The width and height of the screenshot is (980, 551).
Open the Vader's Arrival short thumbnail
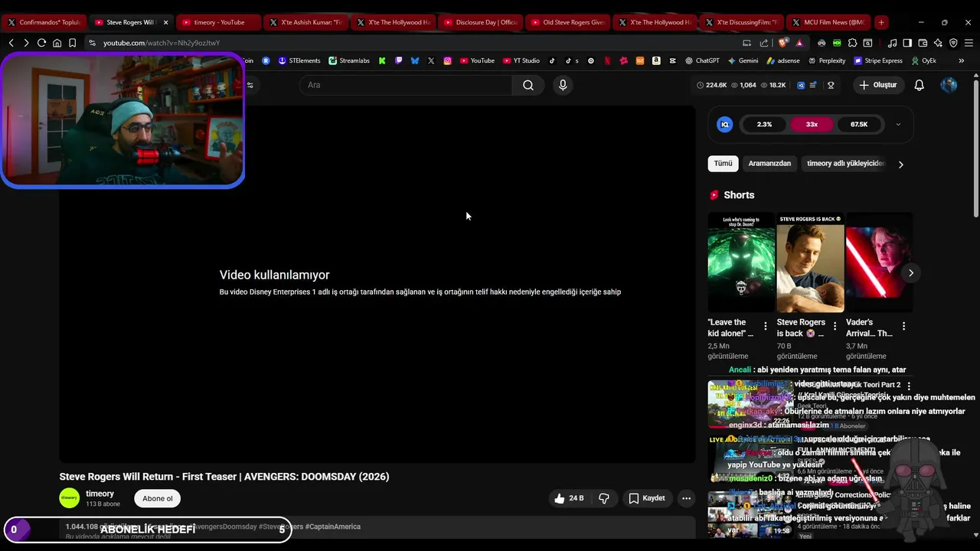tap(879, 262)
